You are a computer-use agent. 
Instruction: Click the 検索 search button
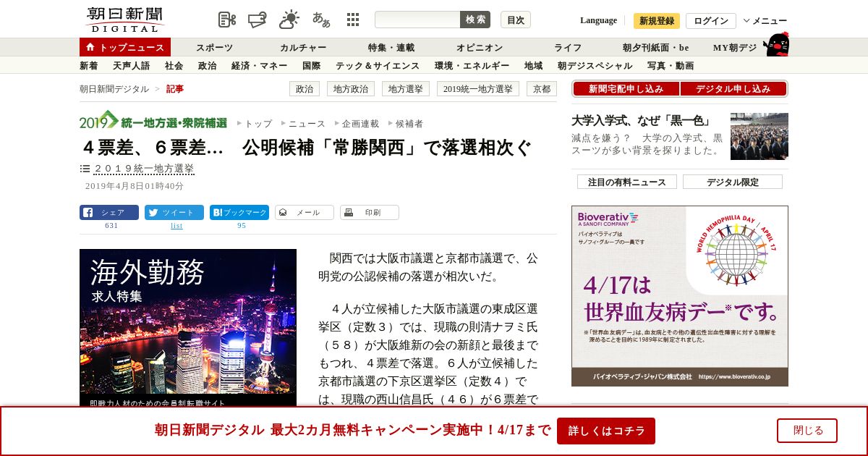pyautogui.click(x=475, y=20)
